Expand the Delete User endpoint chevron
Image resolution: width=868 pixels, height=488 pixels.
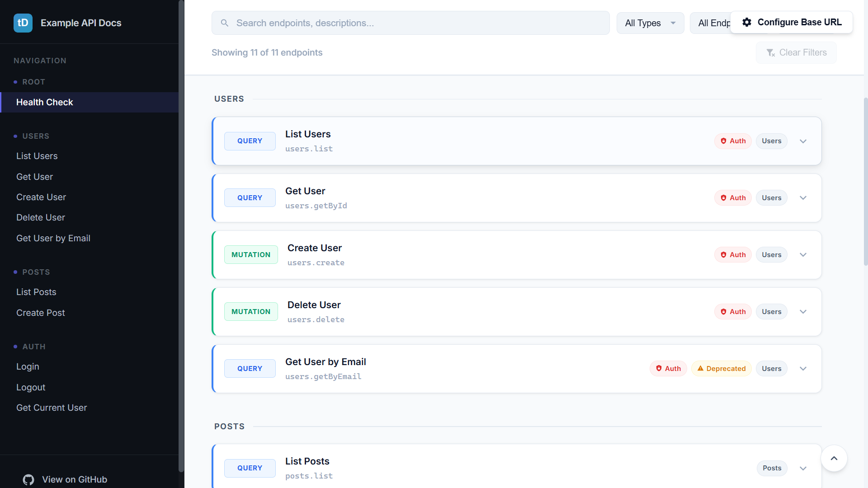(803, 312)
